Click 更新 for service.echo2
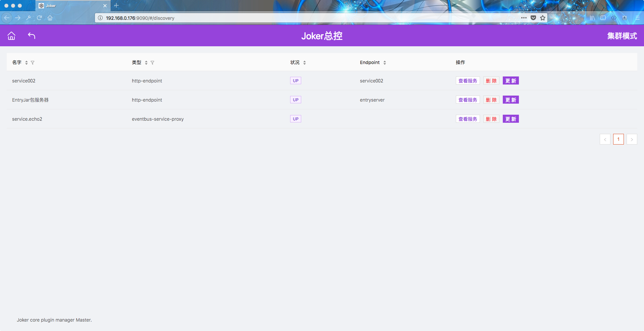Image resolution: width=644 pixels, height=331 pixels. tap(511, 119)
